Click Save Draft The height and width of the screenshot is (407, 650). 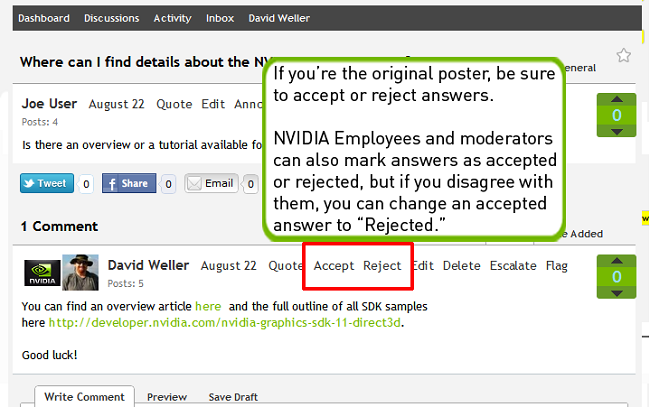click(x=233, y=397)
